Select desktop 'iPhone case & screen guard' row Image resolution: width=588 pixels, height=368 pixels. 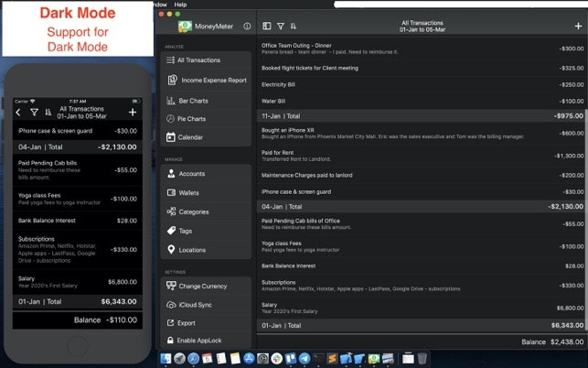(x=422, y=192)
